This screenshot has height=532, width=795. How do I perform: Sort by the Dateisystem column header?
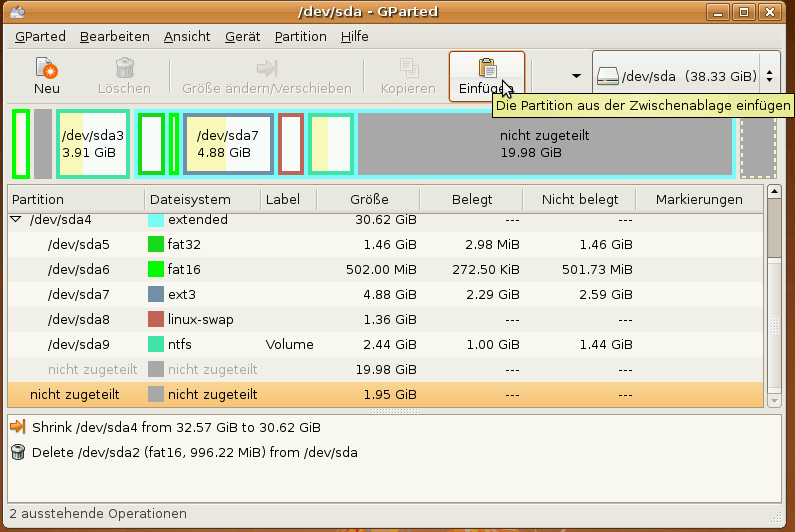coord(199,199)
